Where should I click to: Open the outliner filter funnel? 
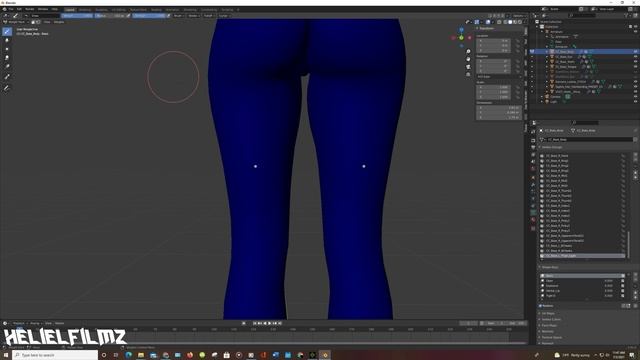point(627,16)
